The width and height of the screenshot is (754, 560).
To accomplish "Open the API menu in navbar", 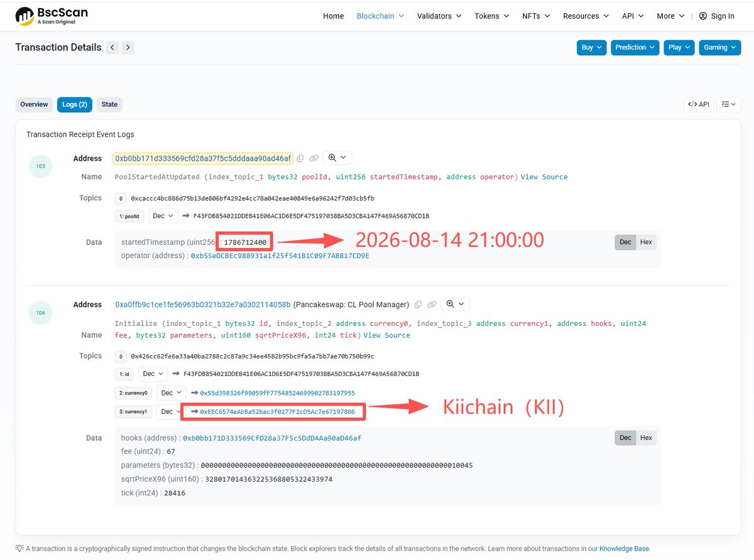I will pos(633,16).
